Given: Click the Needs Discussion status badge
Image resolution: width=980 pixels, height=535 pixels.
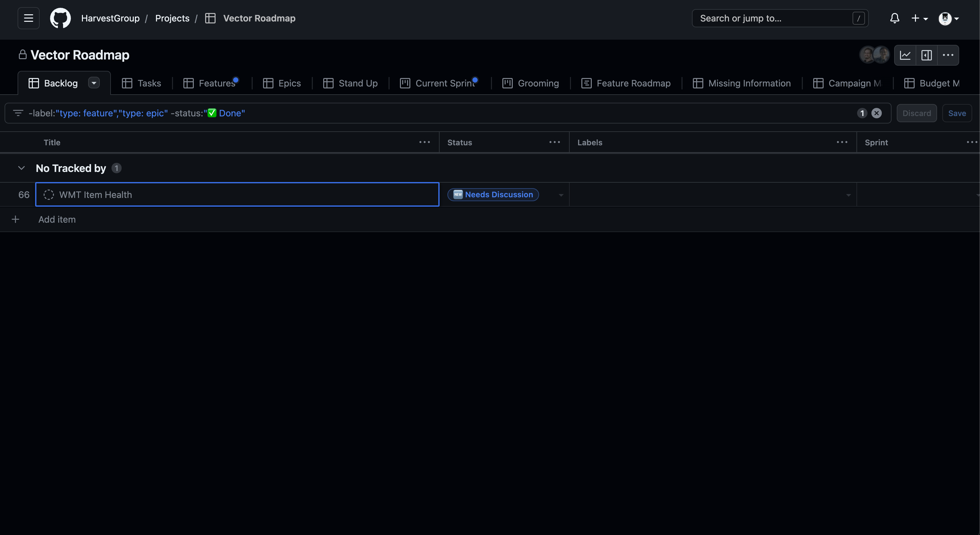Looking at the screenshot, I should point(493,195).
